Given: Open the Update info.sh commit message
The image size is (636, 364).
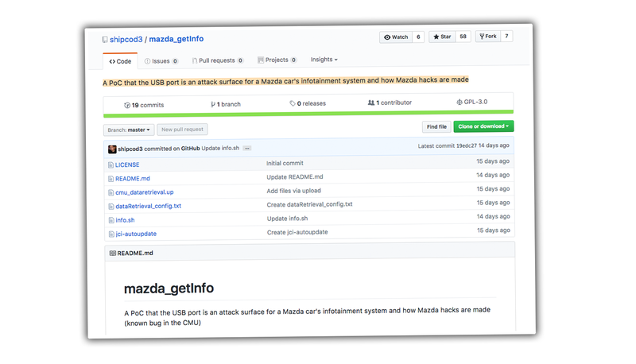Looking at the screenshot, I should coord(220,148).
